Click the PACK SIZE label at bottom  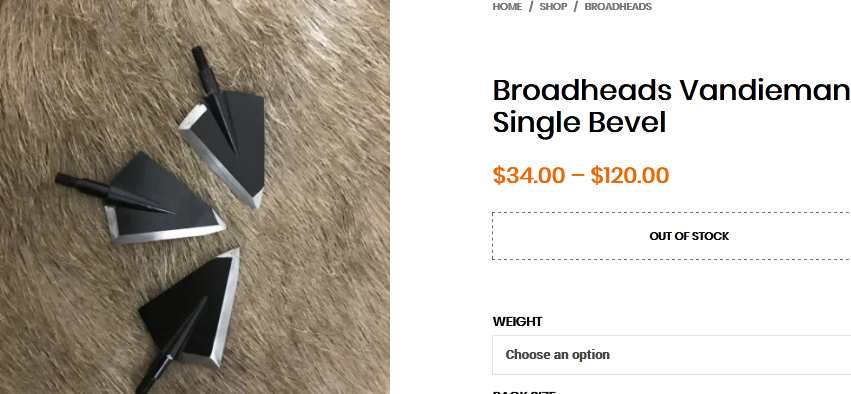[524, 392]
